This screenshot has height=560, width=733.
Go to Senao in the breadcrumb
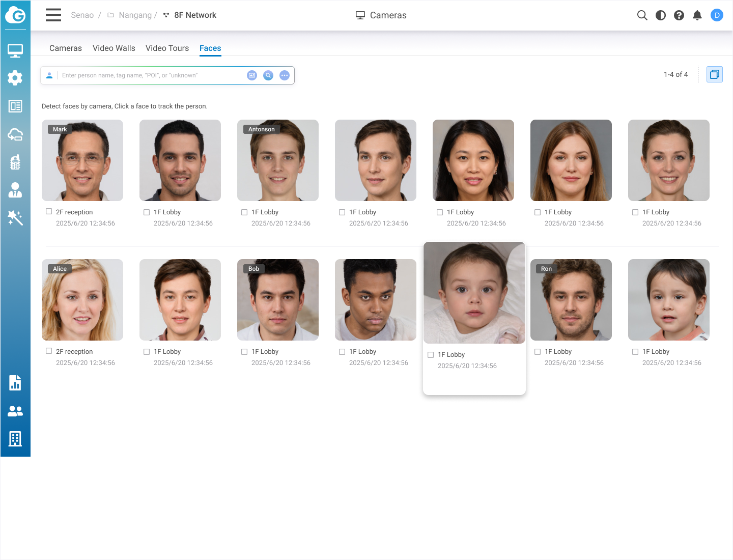tap(82, 15)
